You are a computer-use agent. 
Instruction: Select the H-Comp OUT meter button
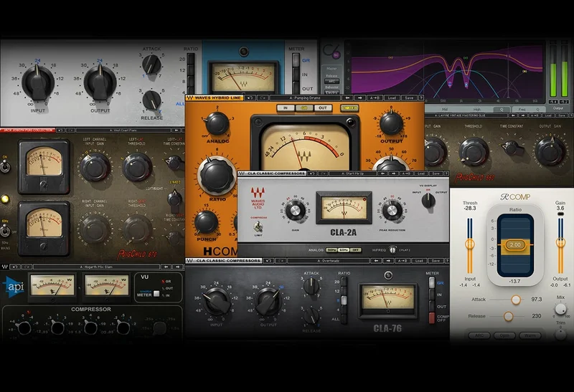click(322, 108)
